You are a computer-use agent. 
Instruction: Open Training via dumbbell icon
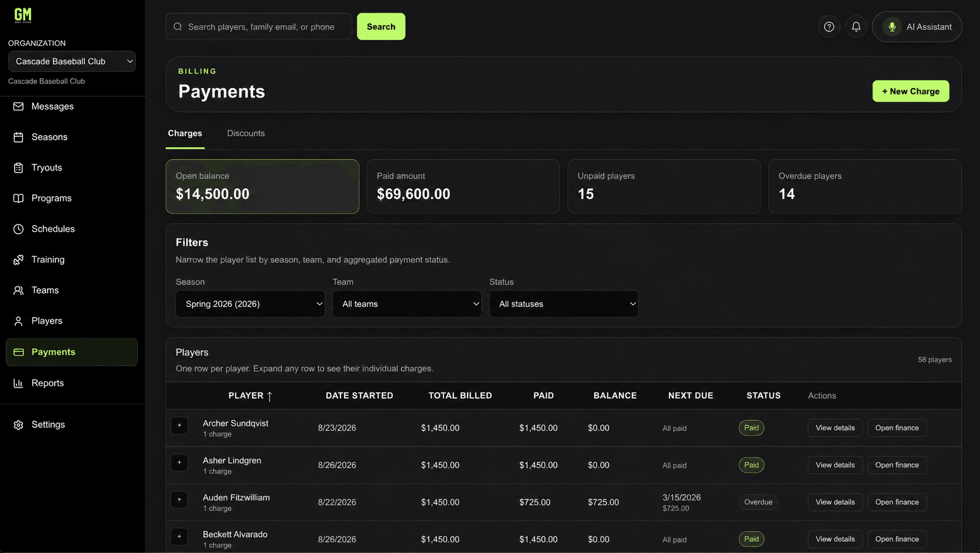pyautogui.click(x=19, y=259)
